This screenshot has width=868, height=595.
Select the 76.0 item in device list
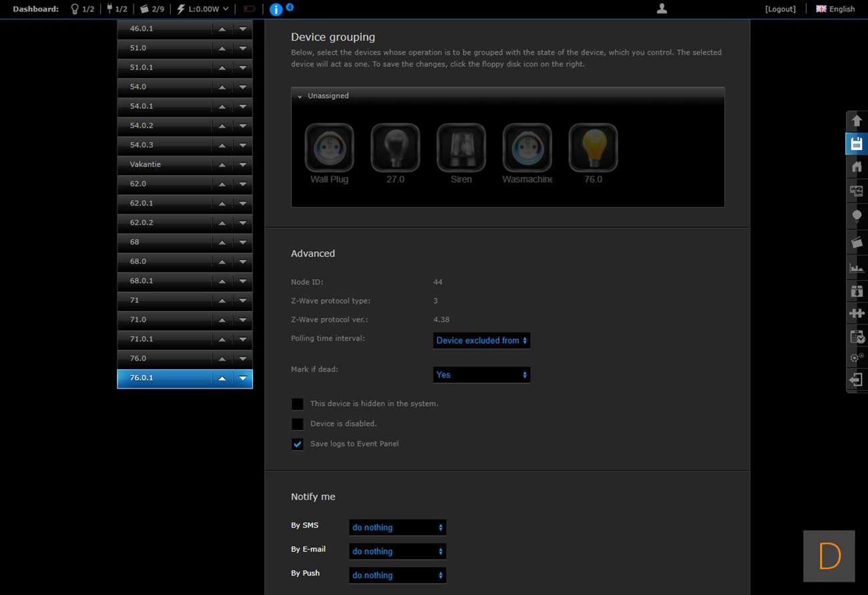click(164, 359)
